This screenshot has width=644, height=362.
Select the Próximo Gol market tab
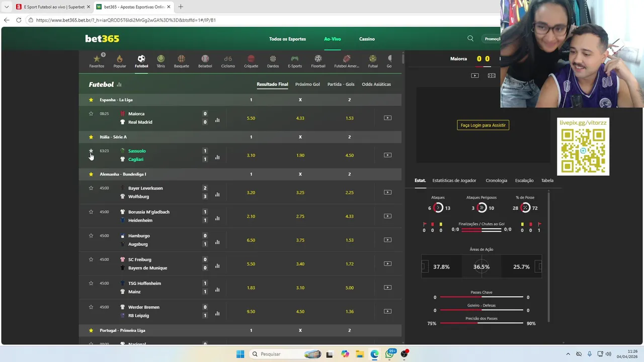click(x=307, y=84)
